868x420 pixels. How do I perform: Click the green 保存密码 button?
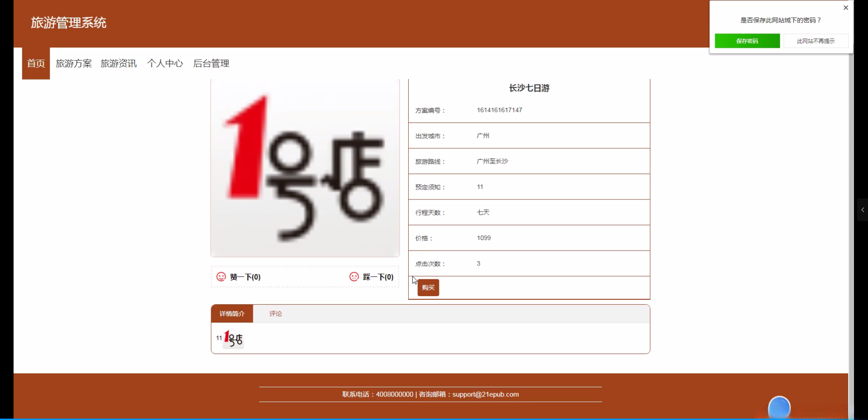(x=747, y=41)
